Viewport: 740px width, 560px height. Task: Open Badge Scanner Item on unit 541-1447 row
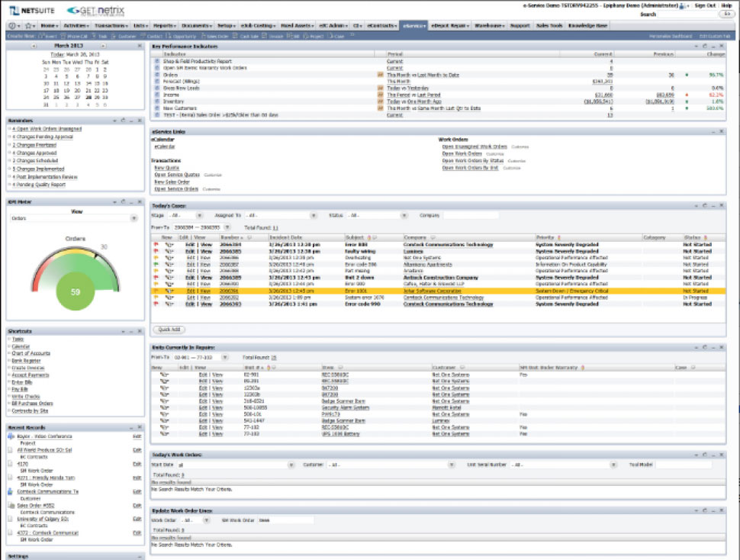[343, 421]
